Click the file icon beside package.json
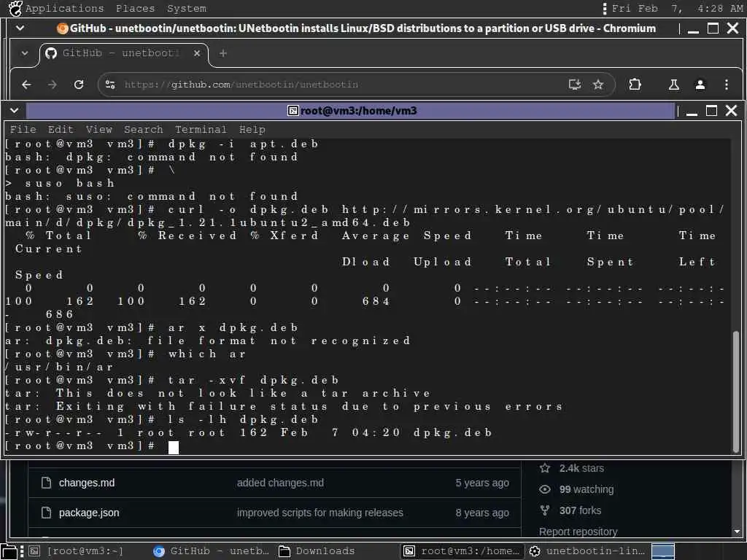This screenshot has height=560, width=747. tap(46, 513)
